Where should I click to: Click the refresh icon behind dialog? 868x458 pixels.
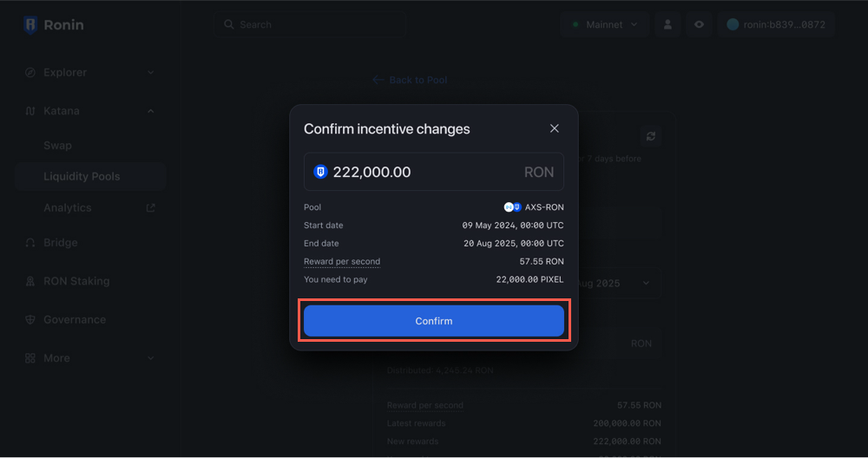(651, 137)
